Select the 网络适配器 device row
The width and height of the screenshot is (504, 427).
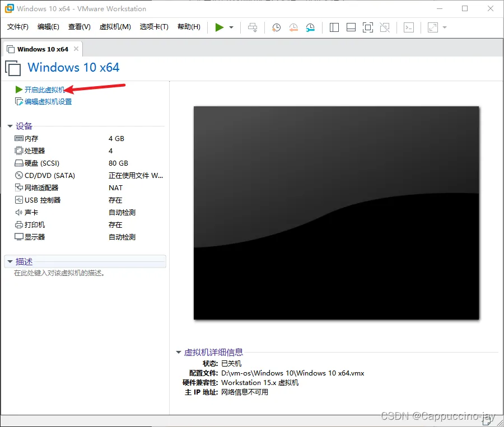tap(88, 187)
